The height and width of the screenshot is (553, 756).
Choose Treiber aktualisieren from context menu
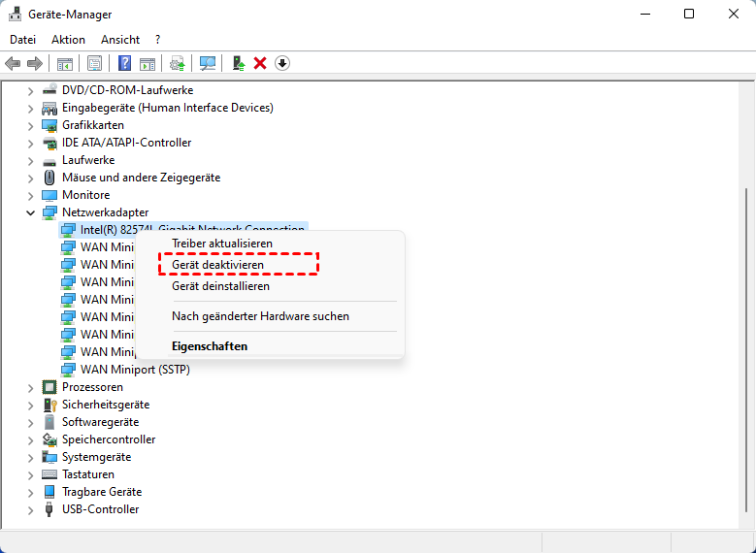click(x=271, y=244)
